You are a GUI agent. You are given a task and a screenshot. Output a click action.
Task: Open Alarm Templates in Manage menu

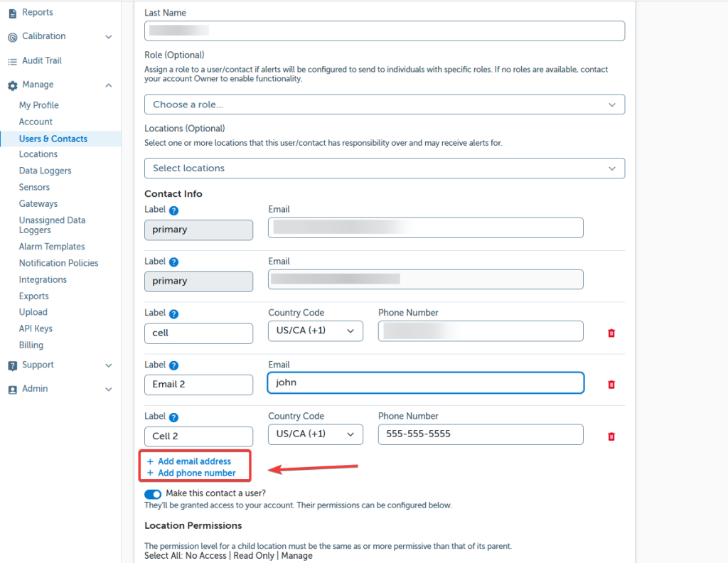click(52, 247)
